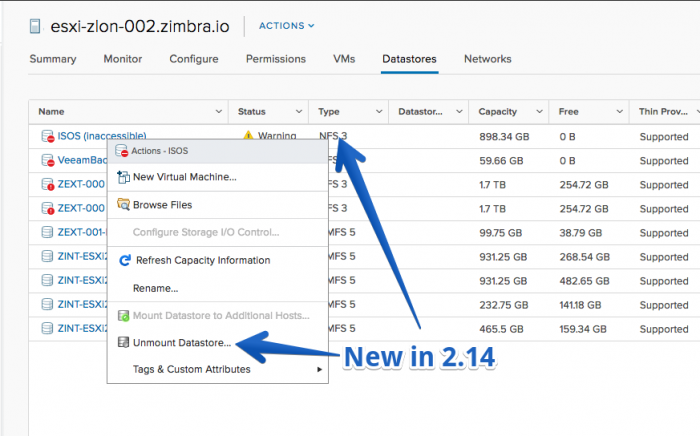Click the ZEXT-001 datastore icon
700x436 pixels.
47,232
